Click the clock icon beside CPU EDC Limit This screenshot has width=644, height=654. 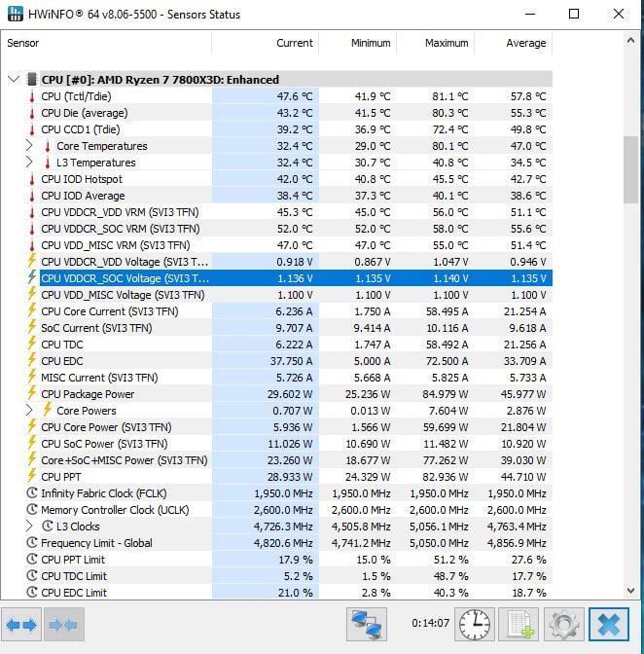point(32,593)
